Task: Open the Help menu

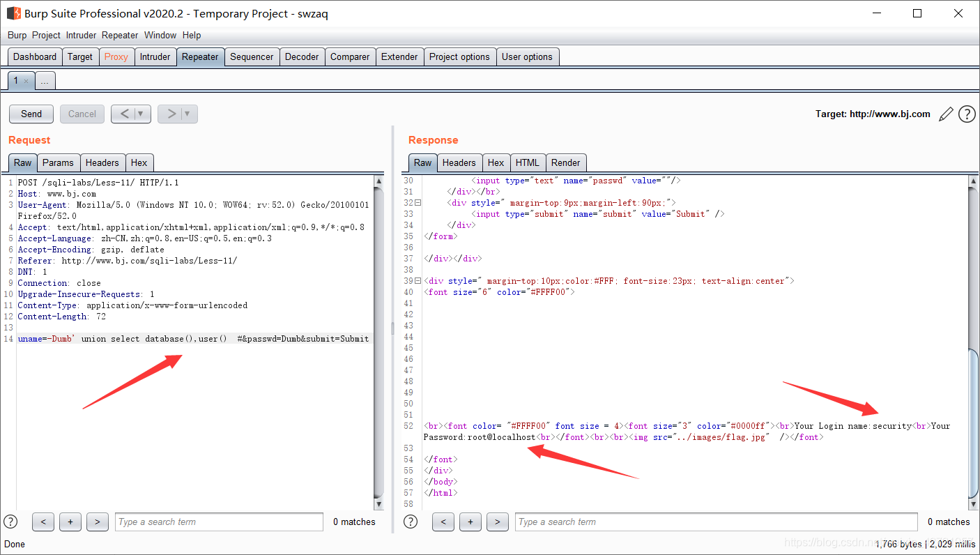Action: pos(192,35)
